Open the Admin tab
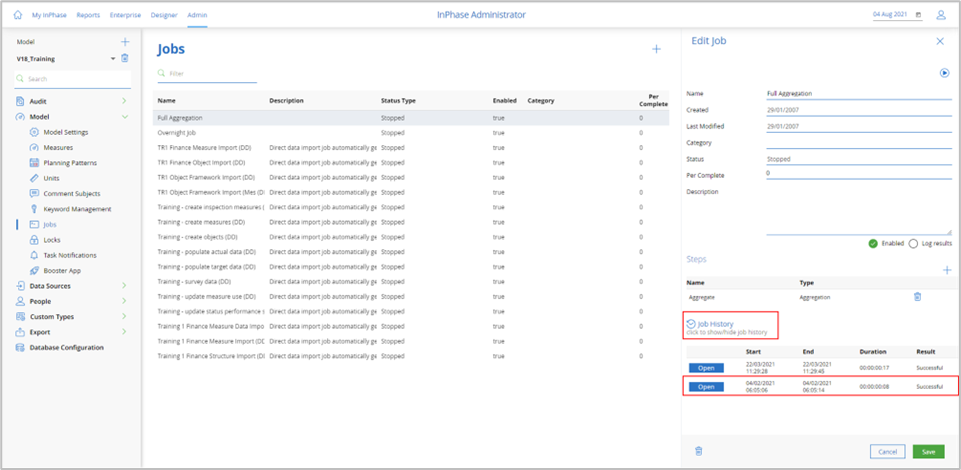 [x=197, y=15]
